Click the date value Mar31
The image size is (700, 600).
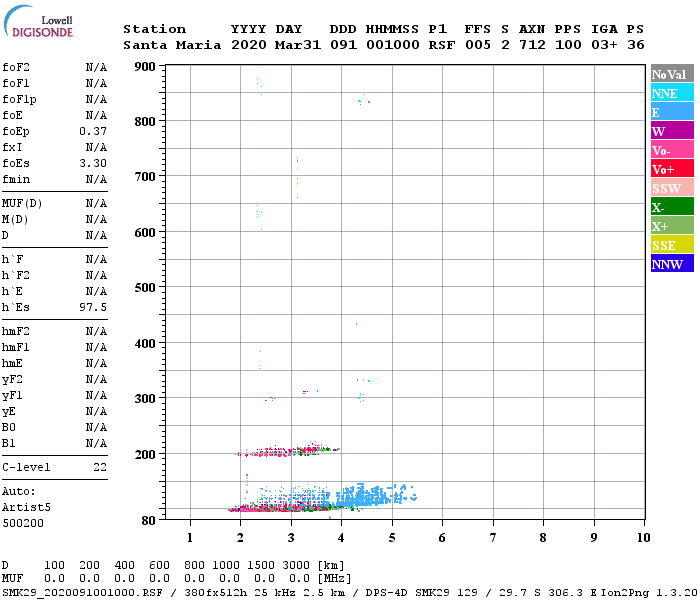[x=298, y=45]
